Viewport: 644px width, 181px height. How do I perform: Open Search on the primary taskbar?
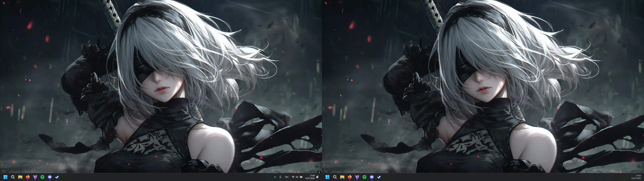13,177
